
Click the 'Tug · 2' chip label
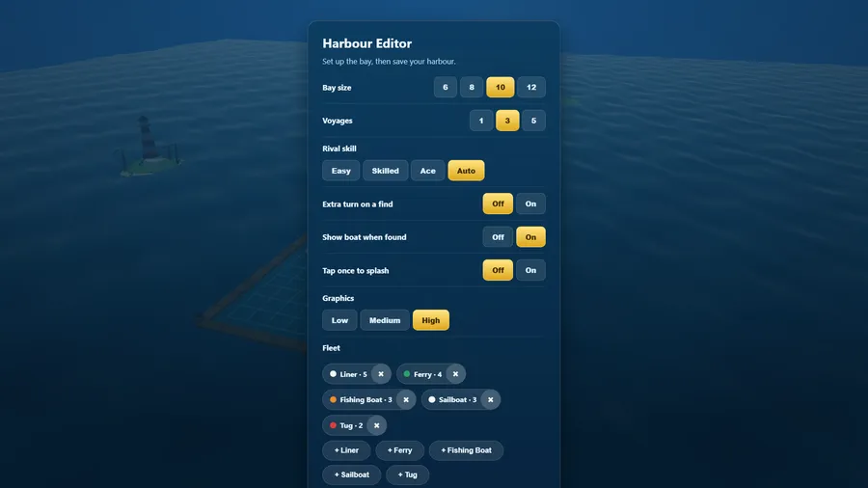pos(351,425)
